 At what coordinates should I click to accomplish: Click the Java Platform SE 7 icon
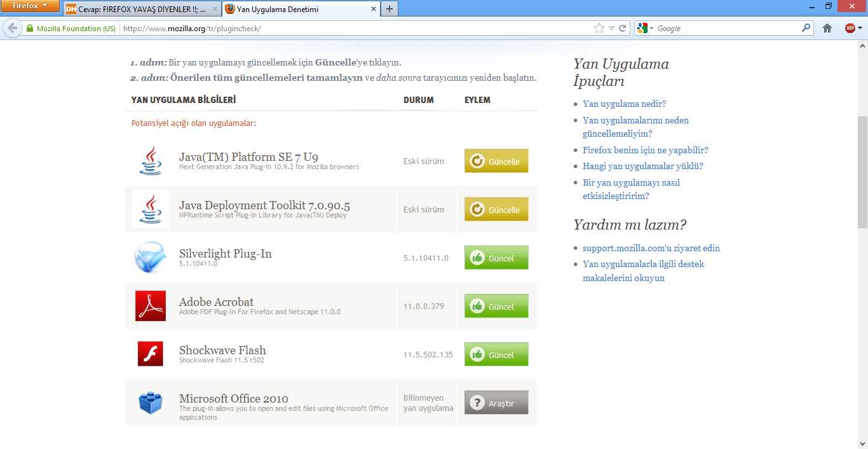151,161
